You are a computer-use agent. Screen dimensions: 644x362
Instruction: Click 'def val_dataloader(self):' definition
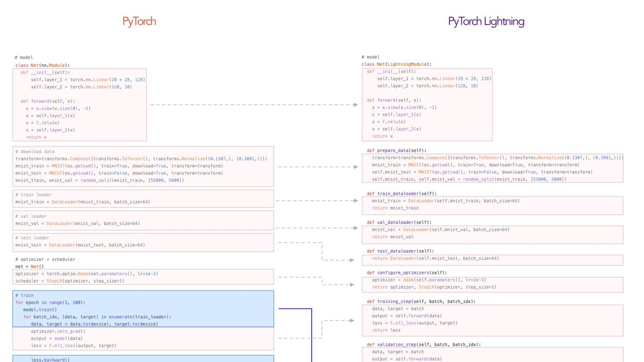tap(399, 222)
